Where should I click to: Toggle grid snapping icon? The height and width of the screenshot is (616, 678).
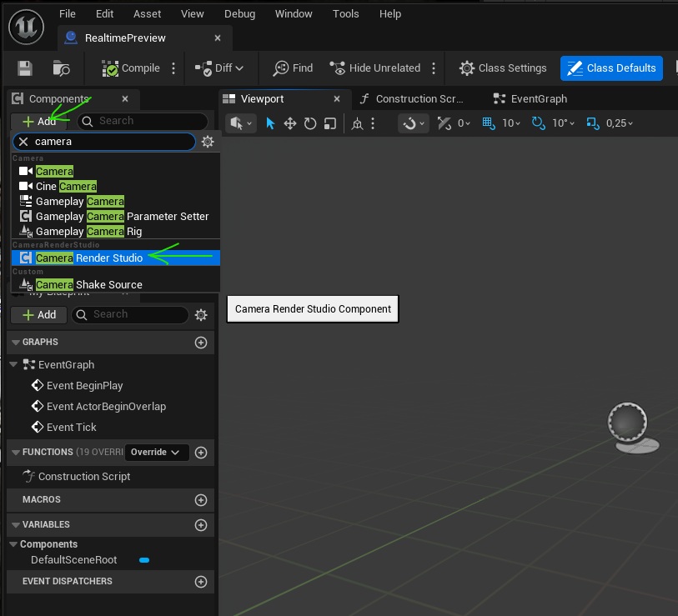point(488,123)
